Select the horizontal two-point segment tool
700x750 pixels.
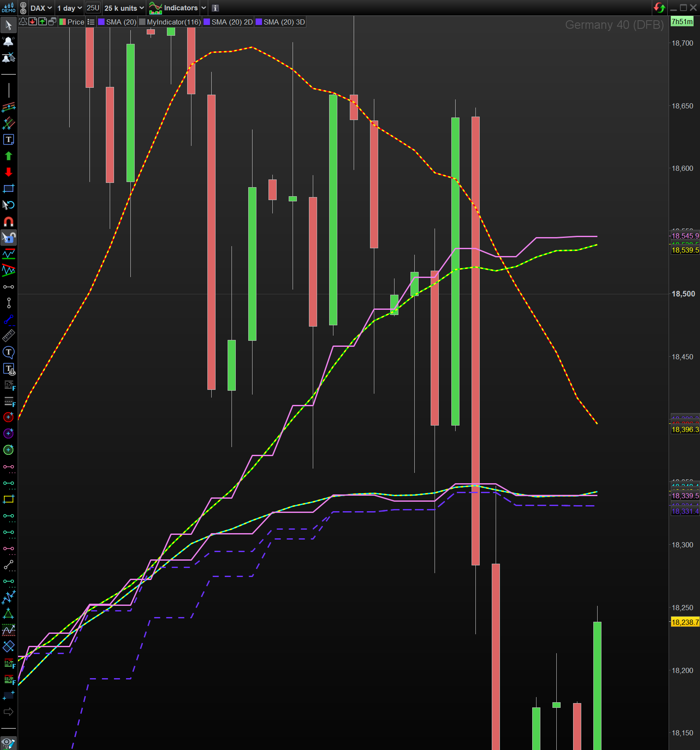9,287
